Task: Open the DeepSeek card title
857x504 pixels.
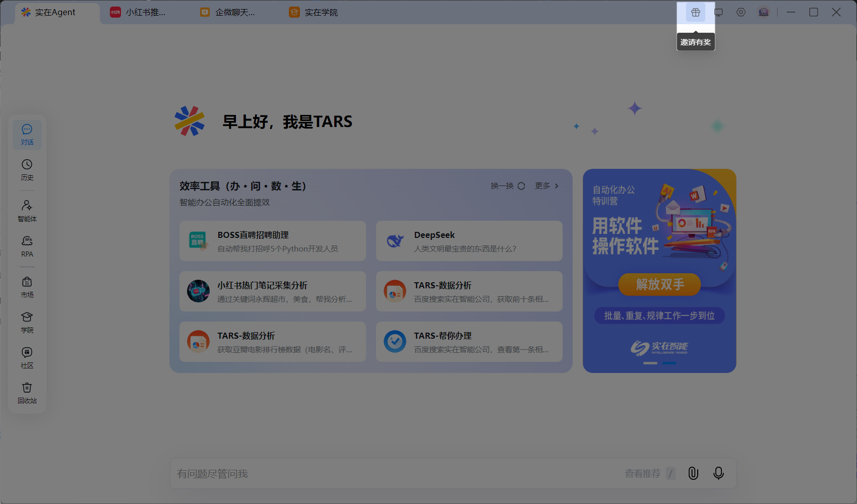Action: coord(435,235)
